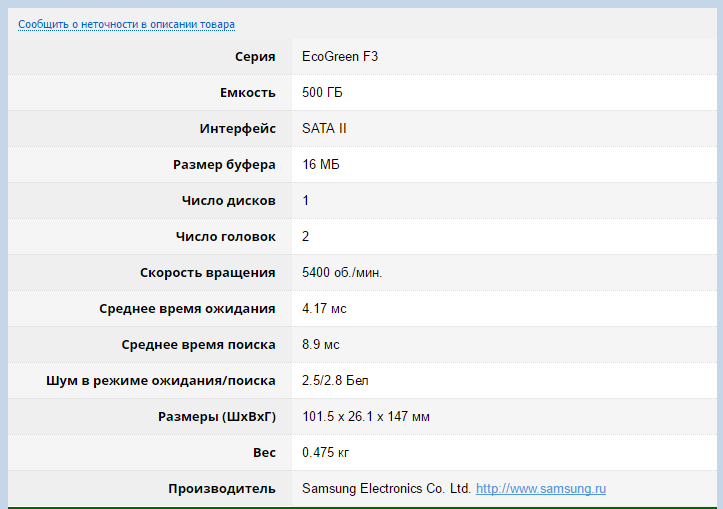Image resolution: width=723 pixels, height=509 pixels.
Task: Click the "Число дисков" row label
Action: coord(228,200)
